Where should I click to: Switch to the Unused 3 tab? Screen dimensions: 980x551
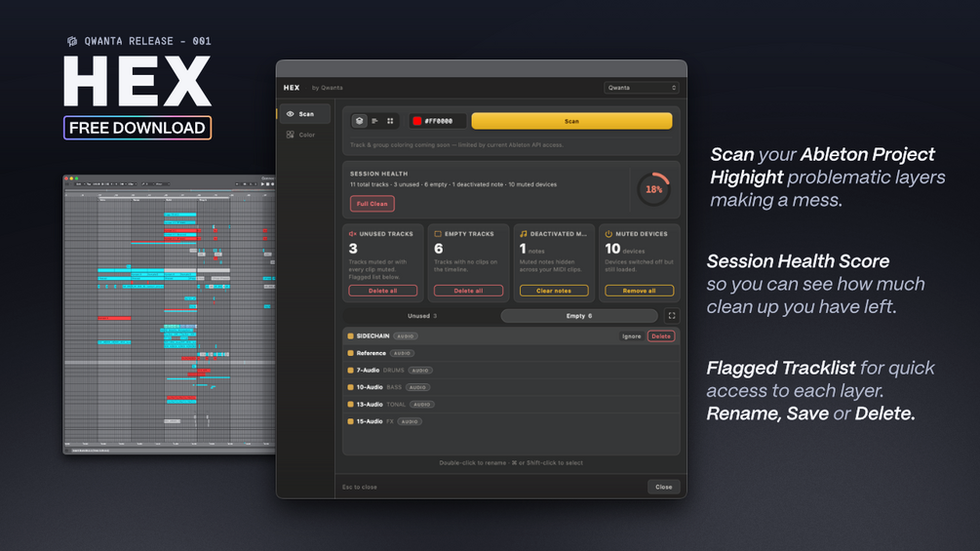(x=422, y=316)
